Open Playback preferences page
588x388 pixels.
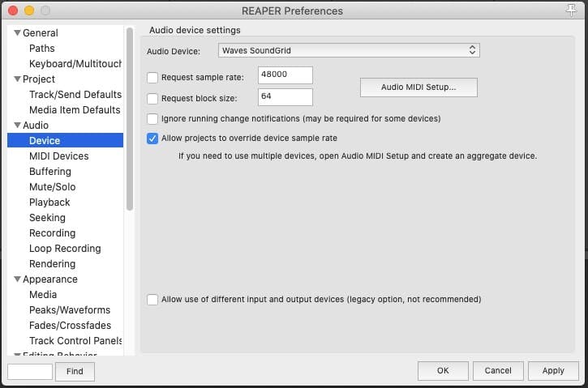click(49, 203)
